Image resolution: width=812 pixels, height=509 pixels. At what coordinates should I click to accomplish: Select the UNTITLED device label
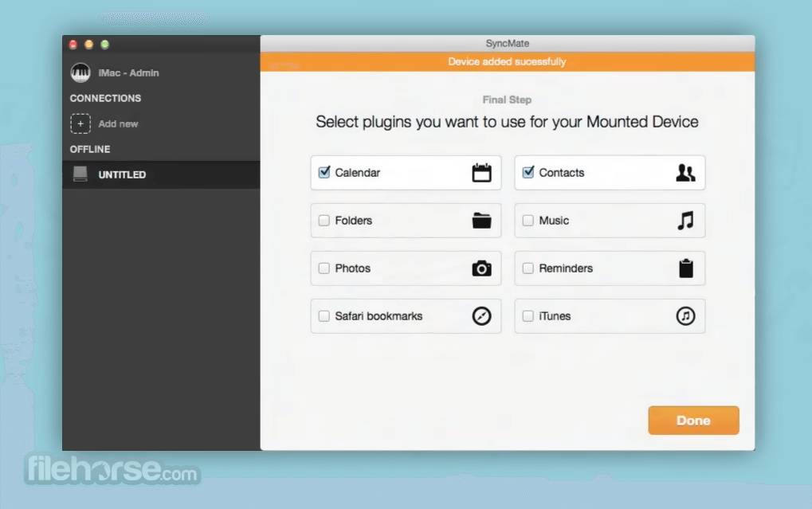coord(122,174)
